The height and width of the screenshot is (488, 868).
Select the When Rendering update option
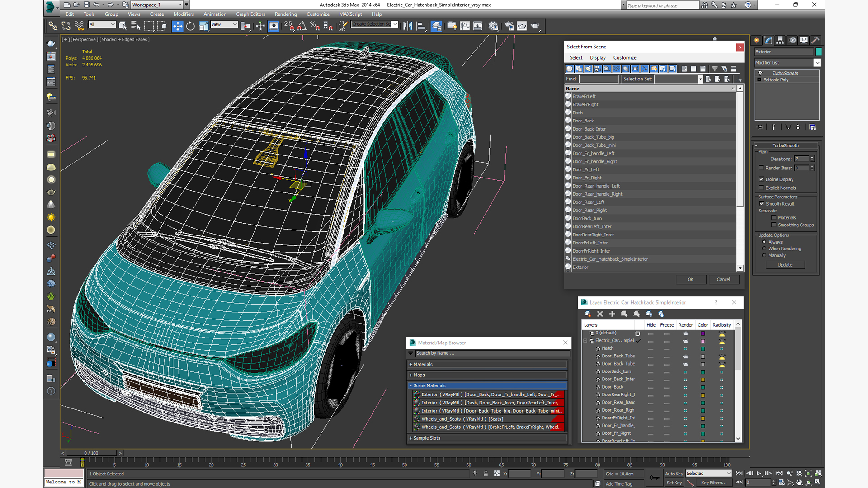(x=764, y=249)
